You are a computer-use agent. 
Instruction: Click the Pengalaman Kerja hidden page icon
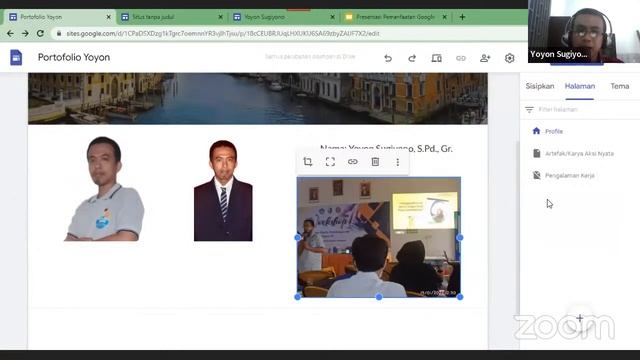(x=537, y=175)
